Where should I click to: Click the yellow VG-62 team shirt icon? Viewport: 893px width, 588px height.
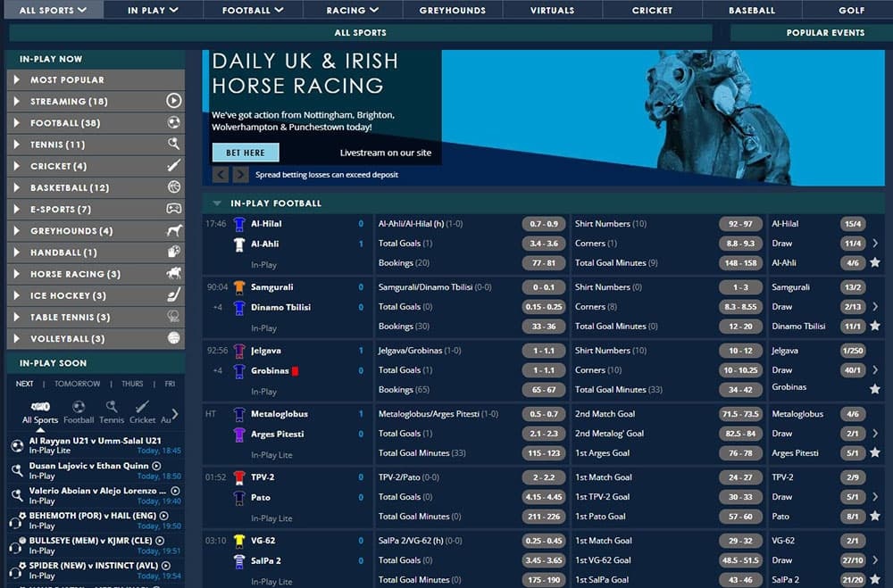coord(238,541)
